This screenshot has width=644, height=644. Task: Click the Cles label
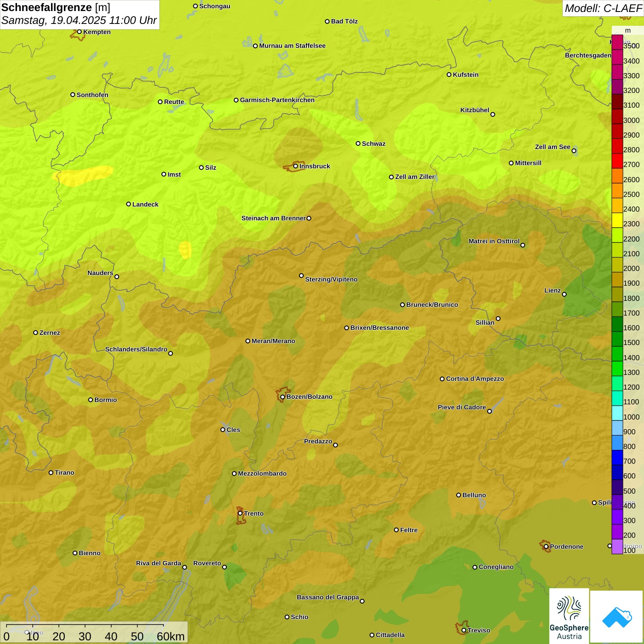tap(233, 430)
